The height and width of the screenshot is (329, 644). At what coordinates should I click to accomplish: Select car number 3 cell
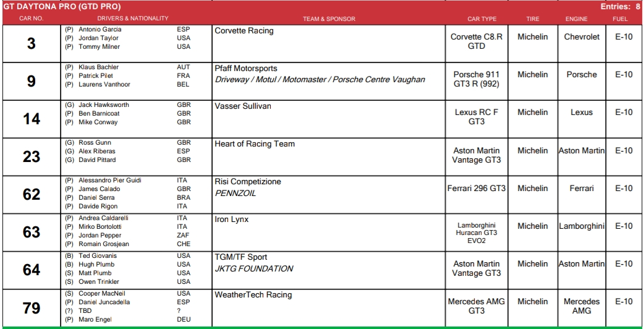point(32,43)
